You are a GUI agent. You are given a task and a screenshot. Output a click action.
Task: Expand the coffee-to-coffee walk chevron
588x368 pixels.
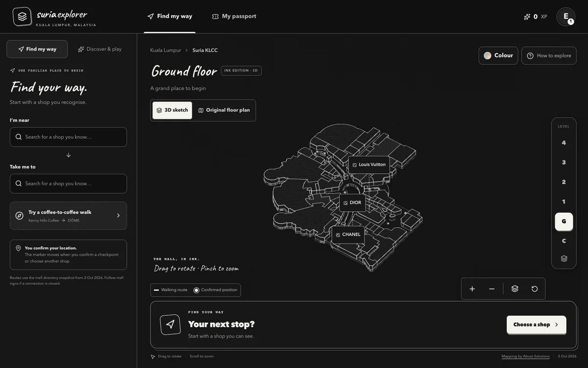[118, 215]
